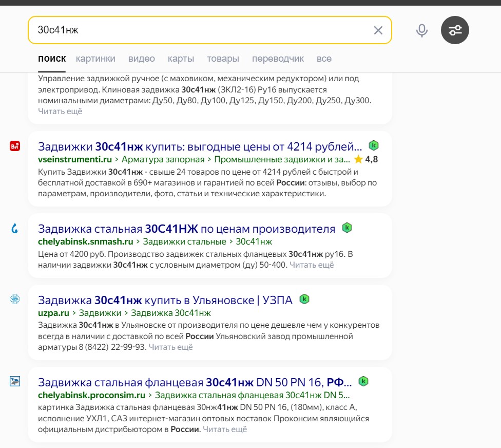The image size is (501, 448).
Task: Click the uzpa.ru site favicon
Action: 15,300
